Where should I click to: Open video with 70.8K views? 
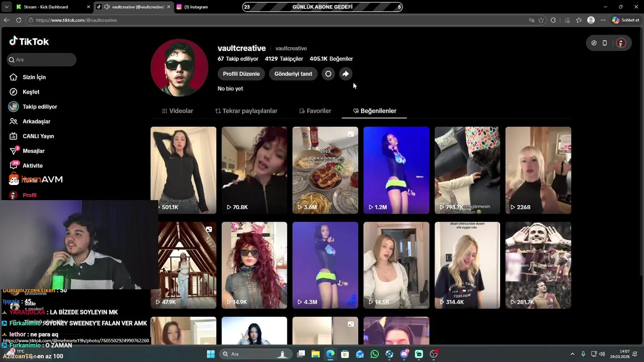(x=254, y=170)
